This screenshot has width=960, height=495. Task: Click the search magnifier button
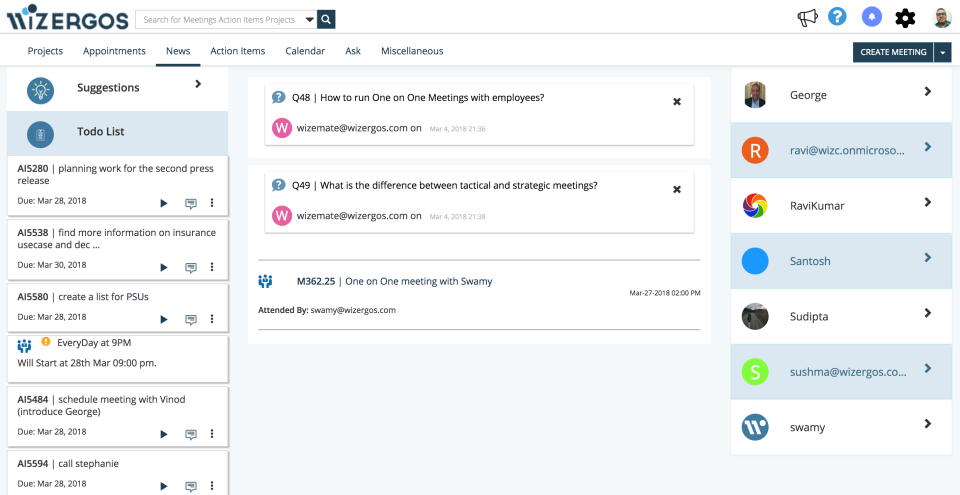(x=326, y=19)
